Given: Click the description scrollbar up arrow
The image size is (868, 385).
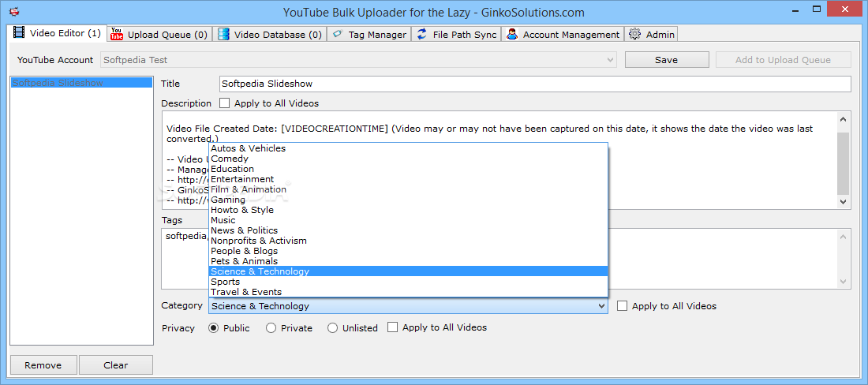Looking at the screenshot, I should [843, 119].
